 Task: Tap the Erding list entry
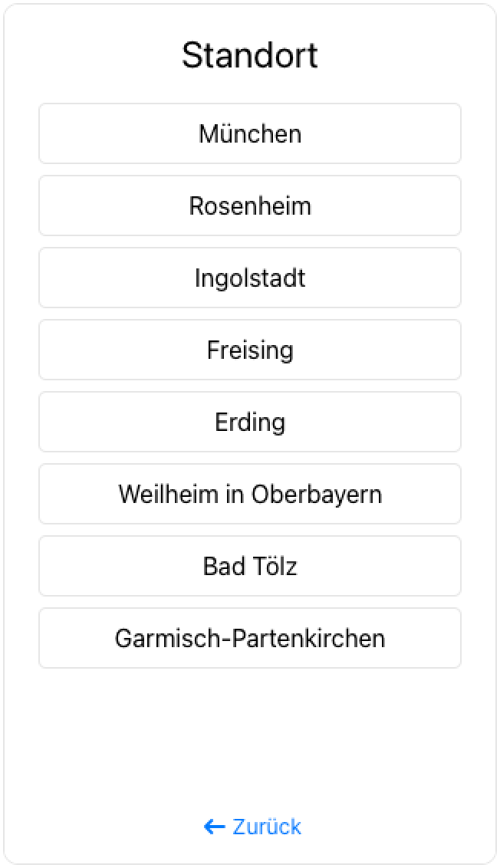(x=250, y=422)
